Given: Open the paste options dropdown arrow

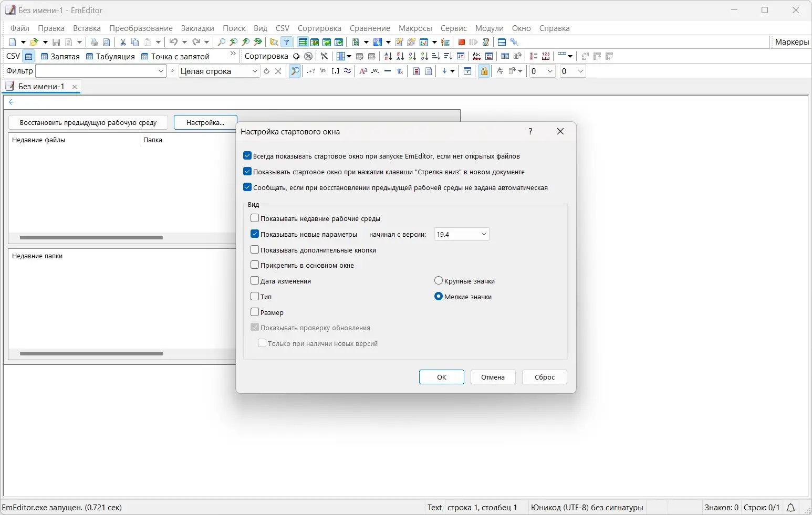Looking at the screenshot, I should [x=158, y=42].
